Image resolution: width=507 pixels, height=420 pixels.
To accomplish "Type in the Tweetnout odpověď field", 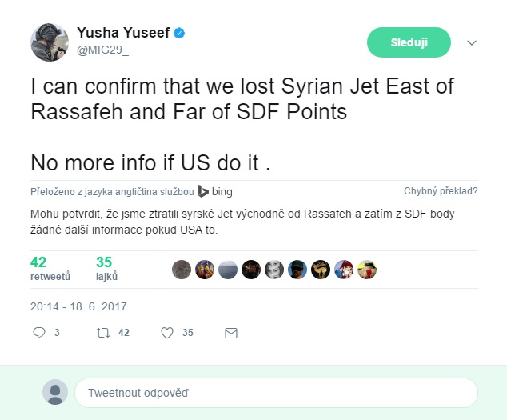I will pyautogui.click(x=276, y=394).
